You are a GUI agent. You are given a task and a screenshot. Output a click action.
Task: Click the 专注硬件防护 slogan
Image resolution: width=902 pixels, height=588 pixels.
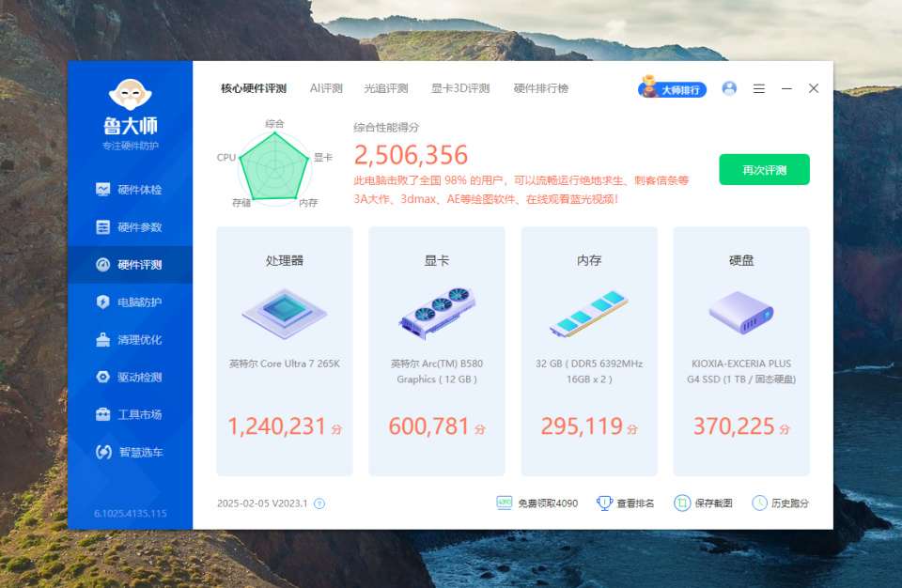click(131, 146)
